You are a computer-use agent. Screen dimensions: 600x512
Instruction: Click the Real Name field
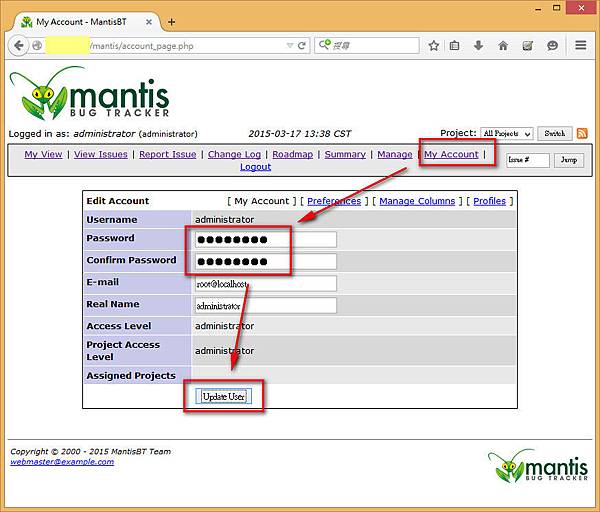(x=266, y=305)
